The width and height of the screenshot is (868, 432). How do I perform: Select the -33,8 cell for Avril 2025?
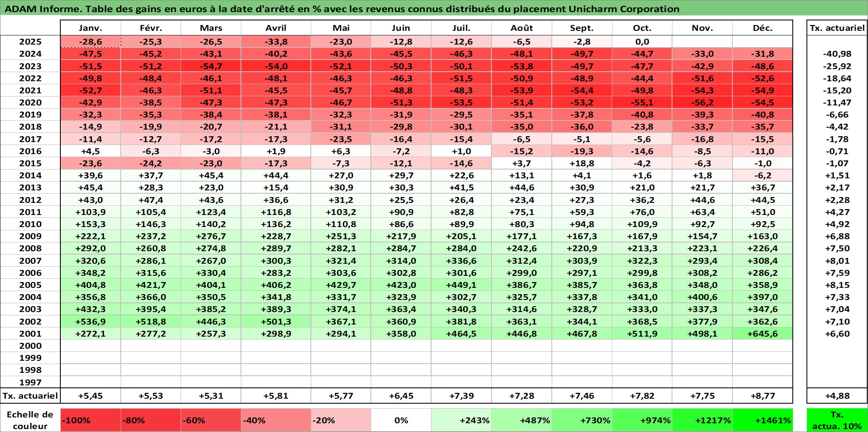click(x=276, y=42)
